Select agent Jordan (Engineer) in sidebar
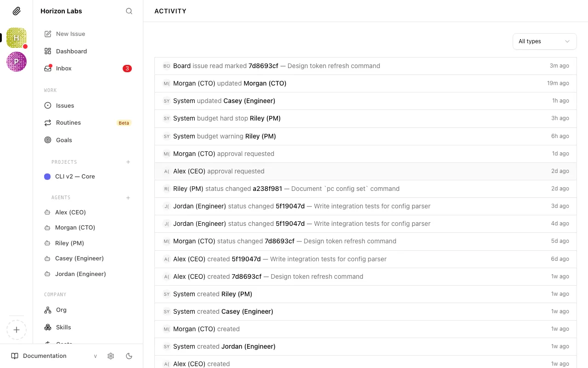 point(88,274)
